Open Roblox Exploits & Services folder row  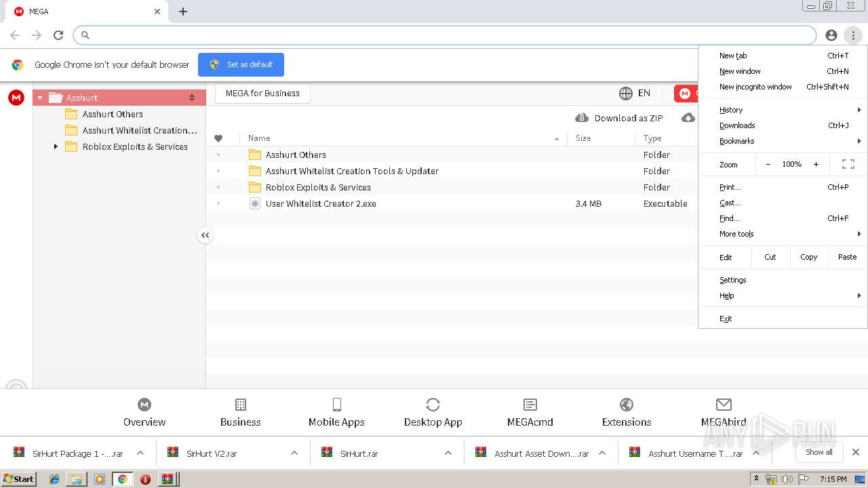(x=452, y=187)
